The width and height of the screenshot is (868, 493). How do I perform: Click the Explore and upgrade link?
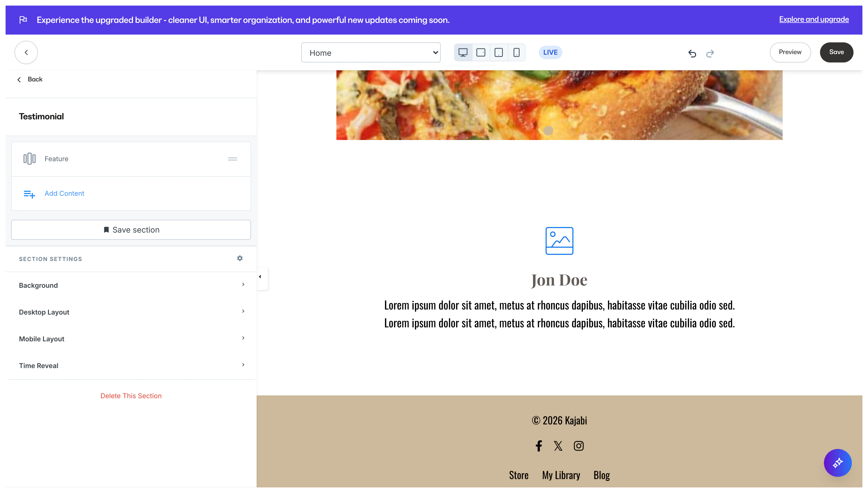point(814,19)
